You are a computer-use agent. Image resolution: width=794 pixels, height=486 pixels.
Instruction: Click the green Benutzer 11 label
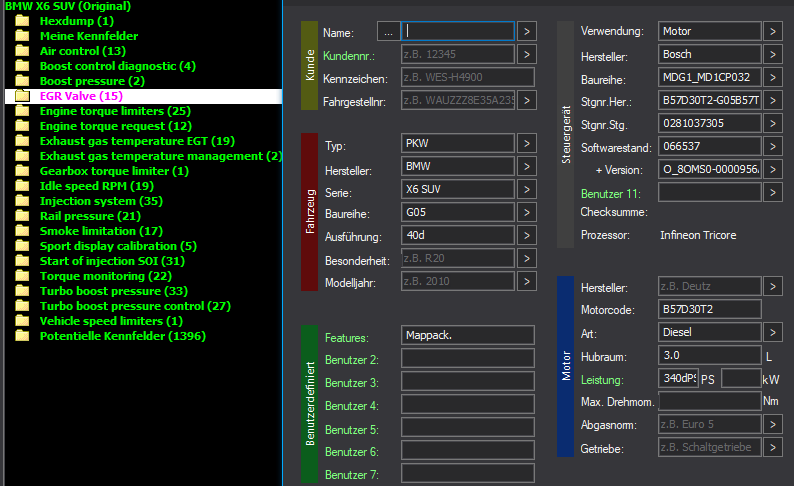tap(611, 194)
